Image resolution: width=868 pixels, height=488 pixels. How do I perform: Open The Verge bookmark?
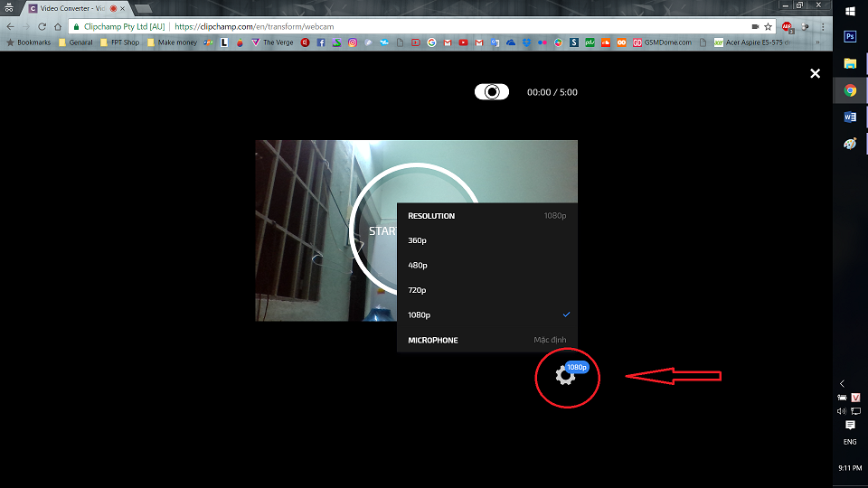[x=272, y=42]
